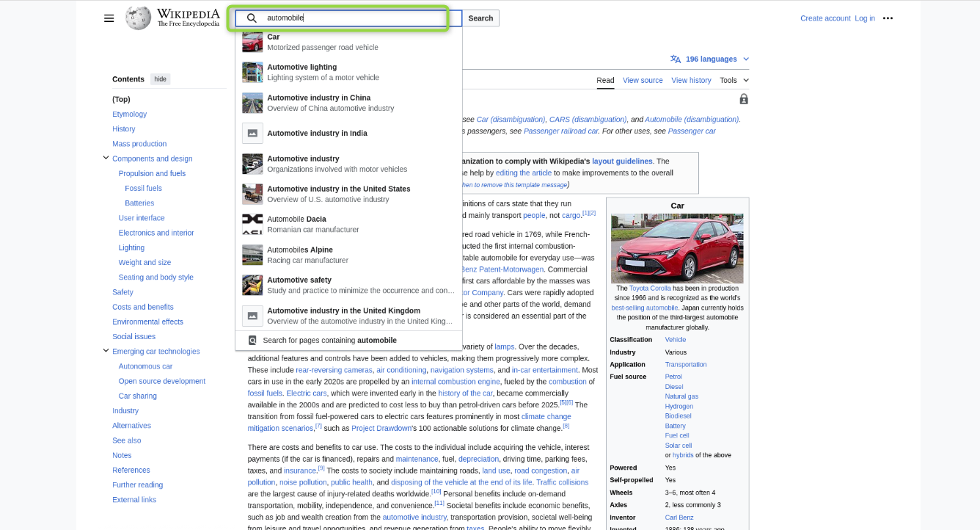
Task: Click the magnifying glass search icon
Action: (x=252, y=18)
